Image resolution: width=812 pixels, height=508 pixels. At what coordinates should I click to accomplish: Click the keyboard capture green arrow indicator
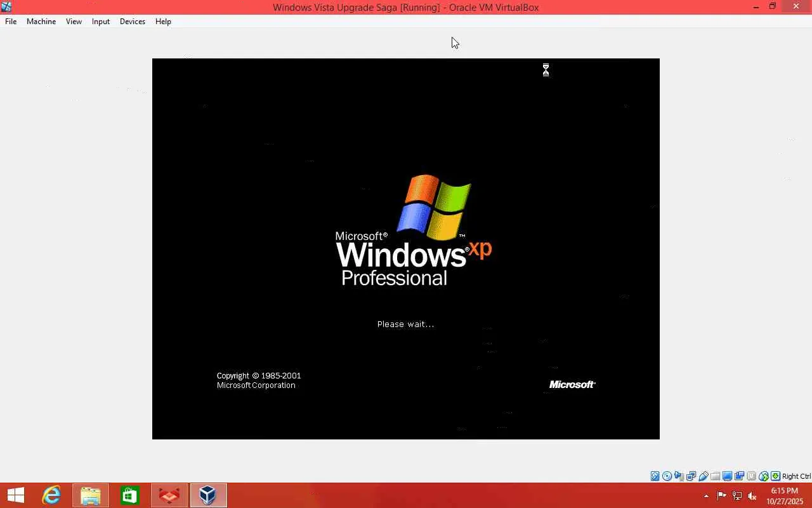[x=775, y=476]
